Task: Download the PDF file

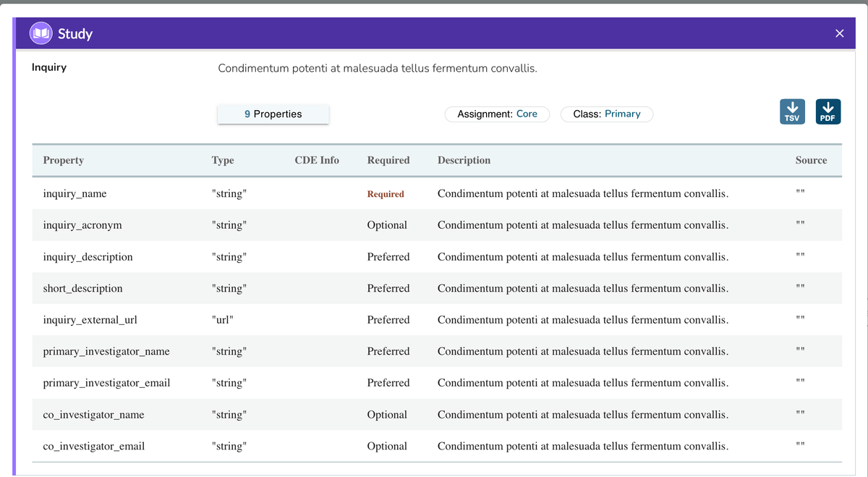Action: click(828, 111)
